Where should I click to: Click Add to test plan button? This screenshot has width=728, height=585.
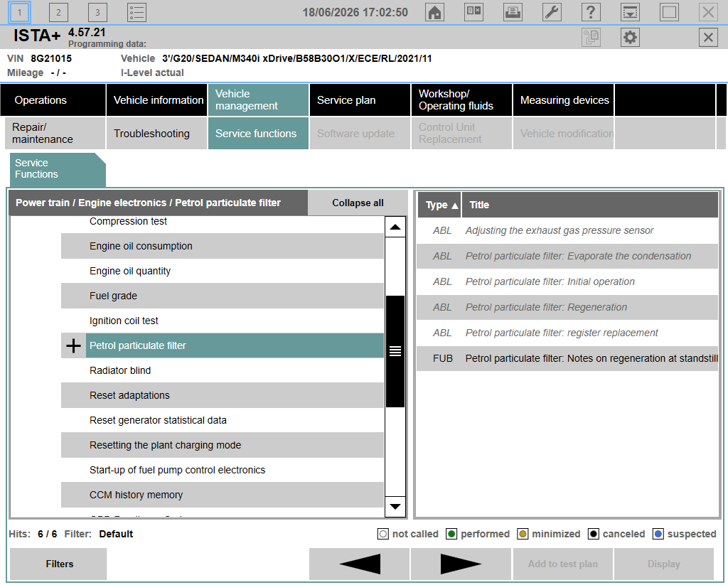coord(563,564)
